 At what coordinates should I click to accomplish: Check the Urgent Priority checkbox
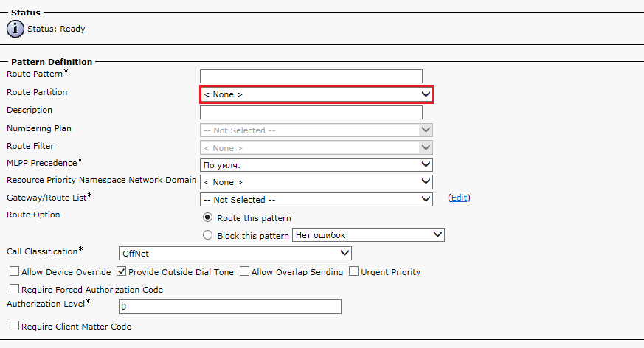[354, 272]
